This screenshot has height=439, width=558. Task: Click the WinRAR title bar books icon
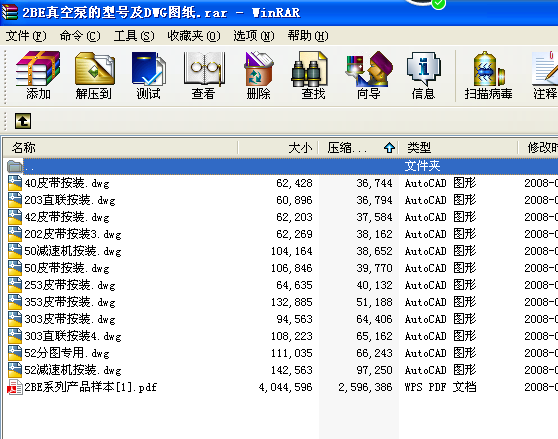click(10, 12)
